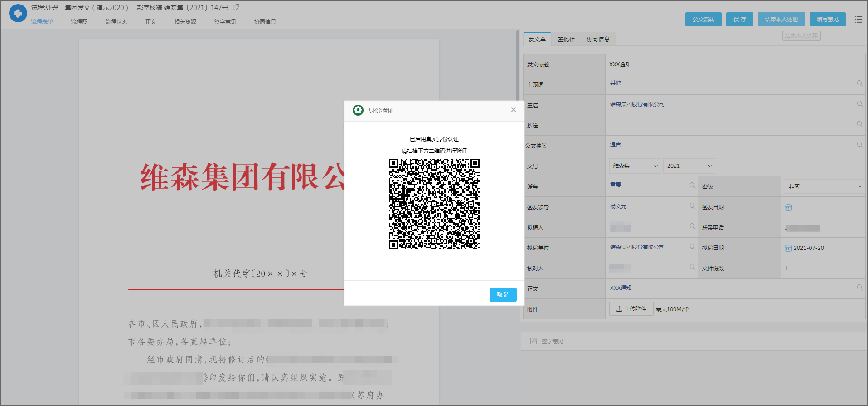The image size is (868, 406).
Task: Click the 填写意见 button
Action: (827, 19)
